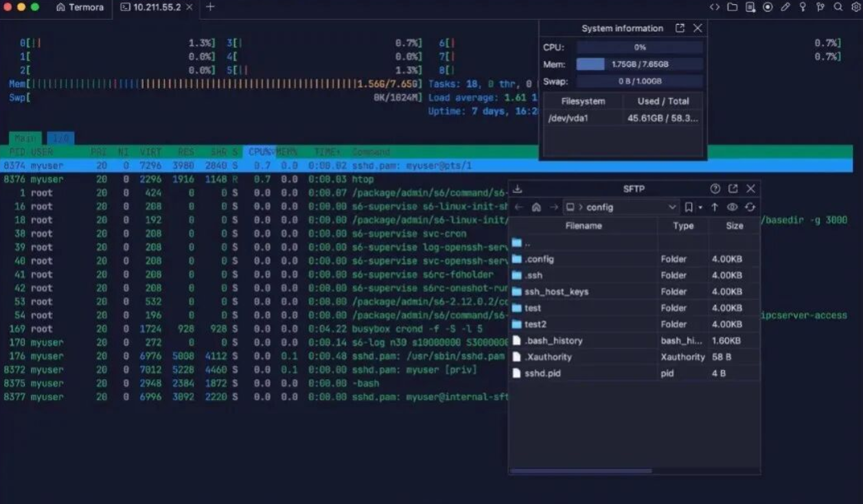863x504 pixels.
Task: Select htop process 8375 -bash
Action: point(255,383)
